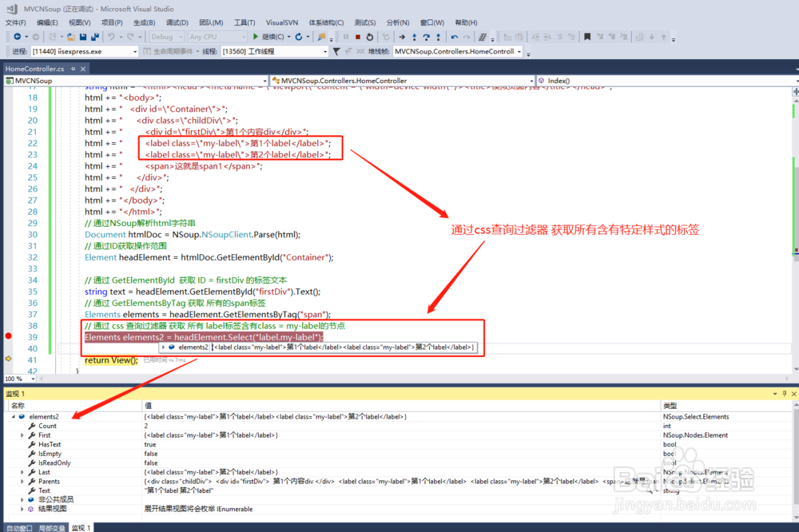The image size is (799, 532).
Task: Toggle the breakpoint on line 39
Action: click(8, 337)
